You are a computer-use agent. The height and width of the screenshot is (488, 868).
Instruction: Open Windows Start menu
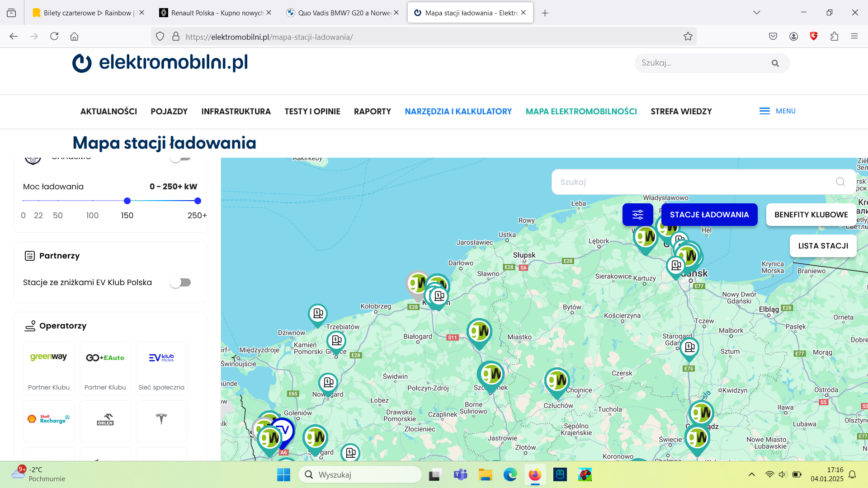tap(283, 474)
